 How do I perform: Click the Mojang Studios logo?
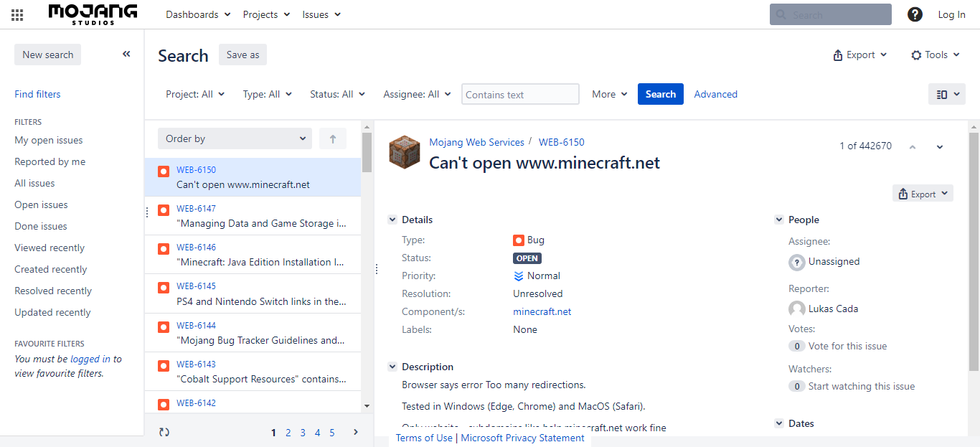[93, 14]
